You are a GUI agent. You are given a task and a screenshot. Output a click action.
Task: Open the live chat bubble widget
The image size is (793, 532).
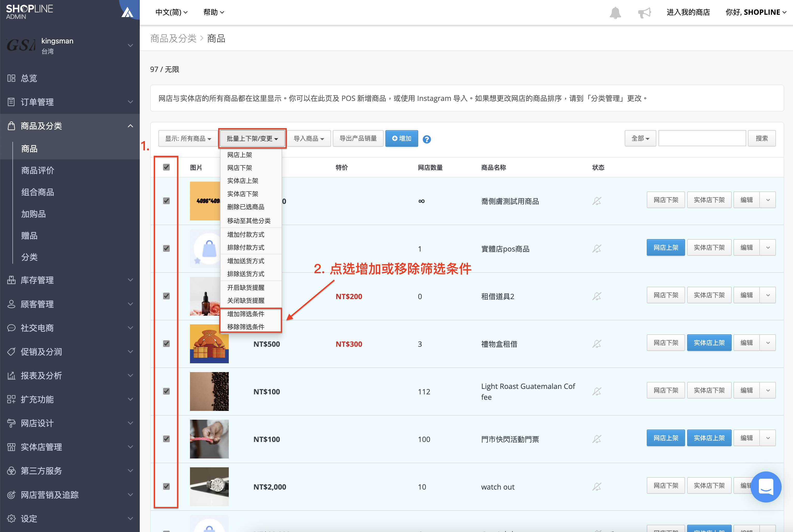766,486
